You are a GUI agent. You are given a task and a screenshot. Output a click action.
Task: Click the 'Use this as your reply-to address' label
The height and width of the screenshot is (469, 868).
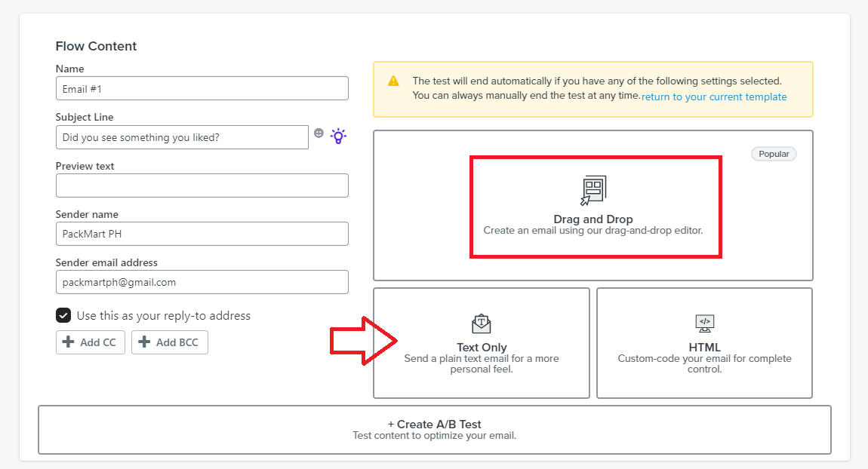click(164, 316)
